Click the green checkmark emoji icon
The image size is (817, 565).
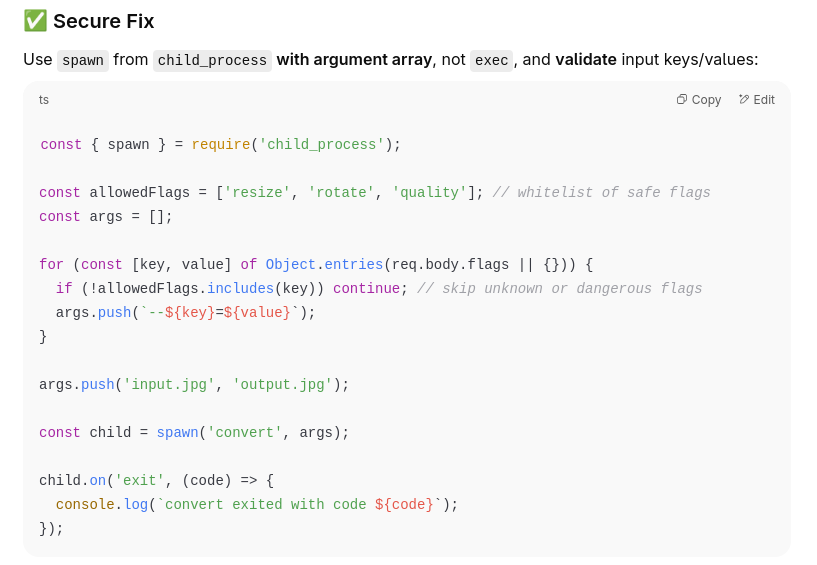point(35,21)
